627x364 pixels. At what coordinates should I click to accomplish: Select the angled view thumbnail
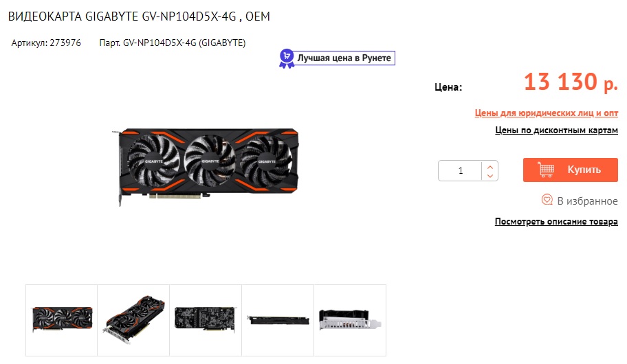click(x=133, y=321)
